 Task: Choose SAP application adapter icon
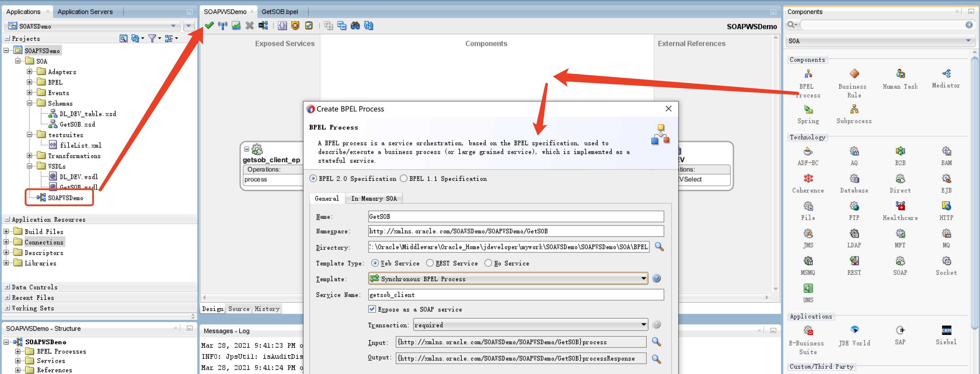[x=900, y=330]
